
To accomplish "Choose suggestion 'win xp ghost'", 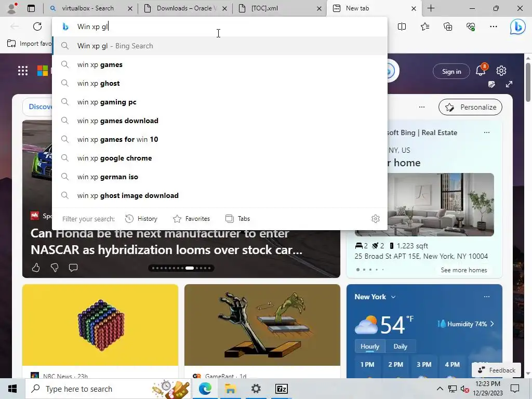I will [x=220, y=83].
